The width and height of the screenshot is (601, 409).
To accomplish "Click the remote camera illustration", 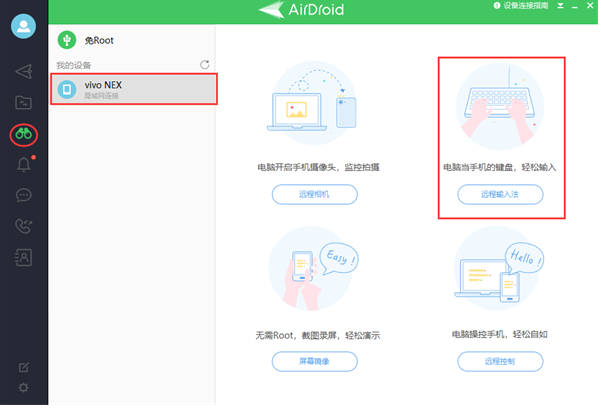I will (x=314, y=103).
